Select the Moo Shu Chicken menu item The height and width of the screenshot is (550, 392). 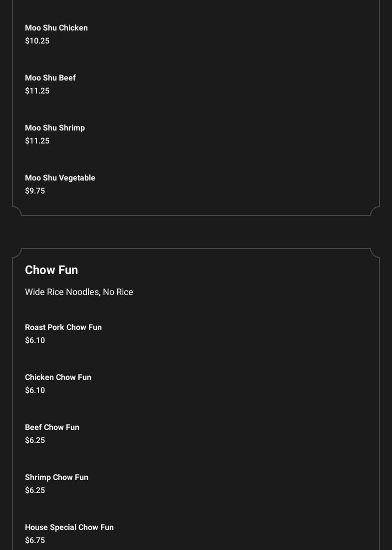(56, 28)
